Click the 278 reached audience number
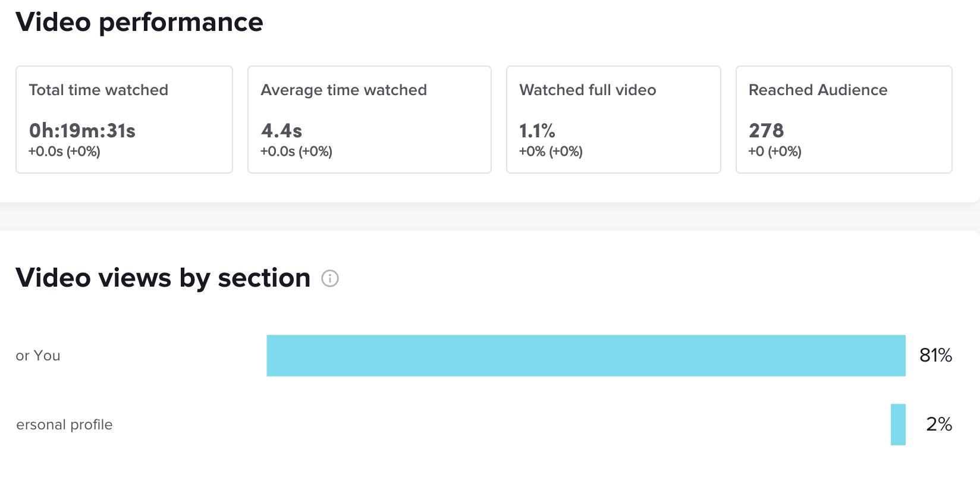The image size is (980, 496). pos(766,131)
